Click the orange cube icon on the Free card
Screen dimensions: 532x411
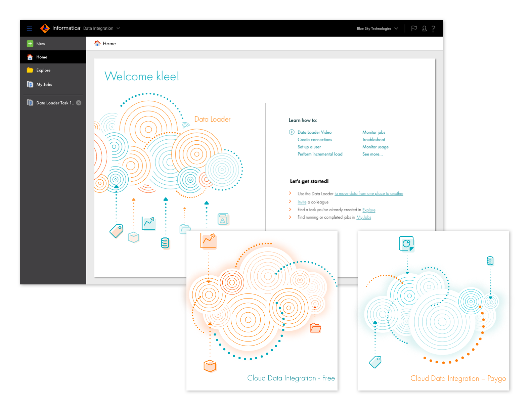[210, 366]
